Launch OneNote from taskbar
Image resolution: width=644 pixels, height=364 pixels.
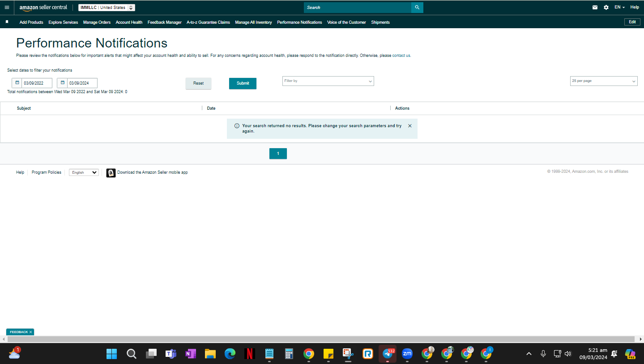[x=191, y=354]
